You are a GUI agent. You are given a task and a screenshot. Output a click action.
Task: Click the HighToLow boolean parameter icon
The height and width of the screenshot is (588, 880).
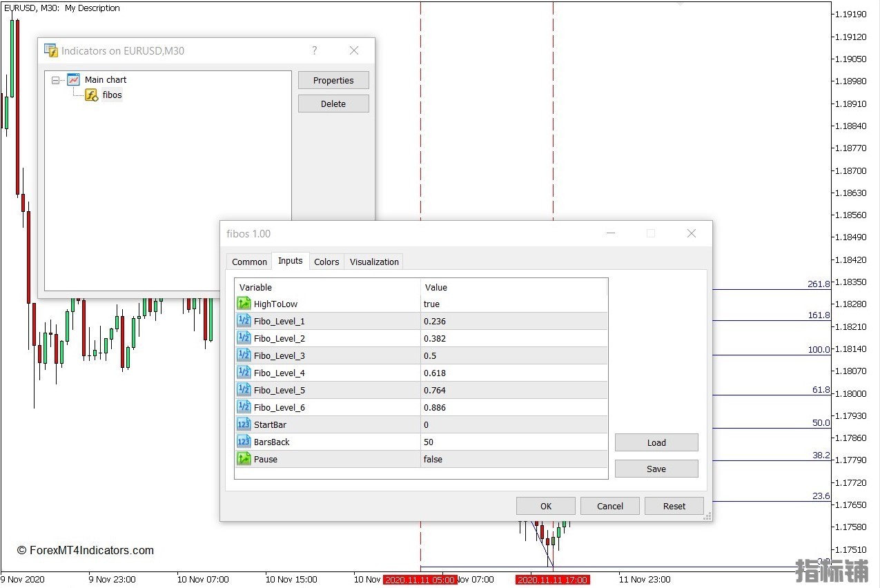(x=244, y=304)
